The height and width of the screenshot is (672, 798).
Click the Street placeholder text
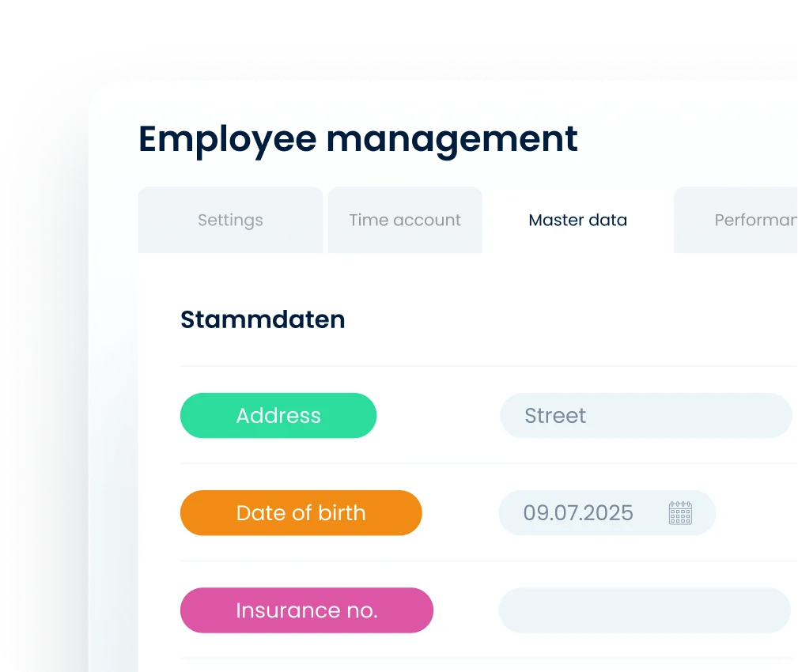[x=555, y=416]
